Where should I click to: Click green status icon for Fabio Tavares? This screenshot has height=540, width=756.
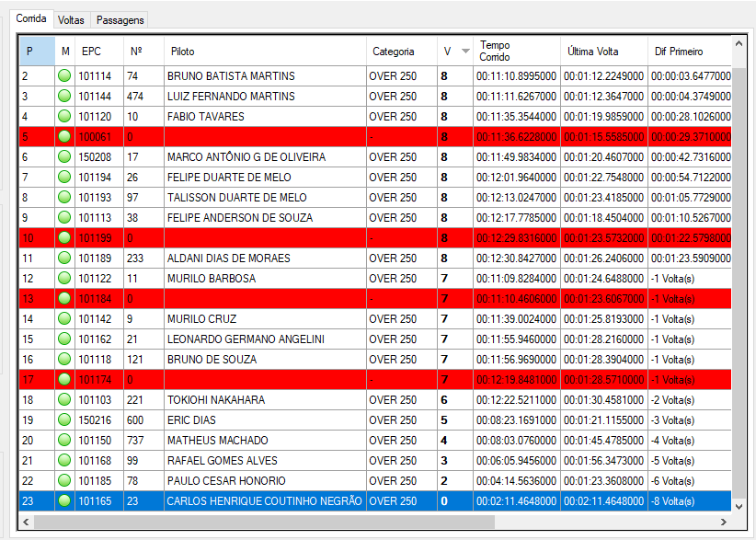(x=63, y=117)
